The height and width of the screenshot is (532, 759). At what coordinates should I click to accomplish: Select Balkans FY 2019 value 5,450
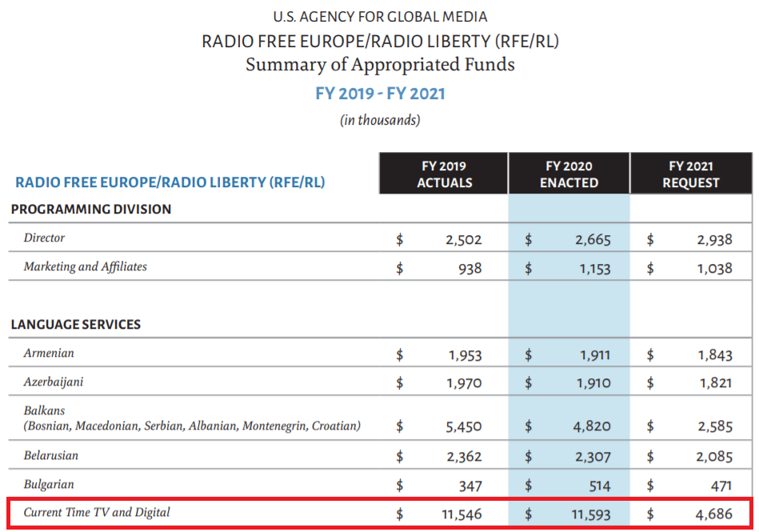[x=464, y=426]
